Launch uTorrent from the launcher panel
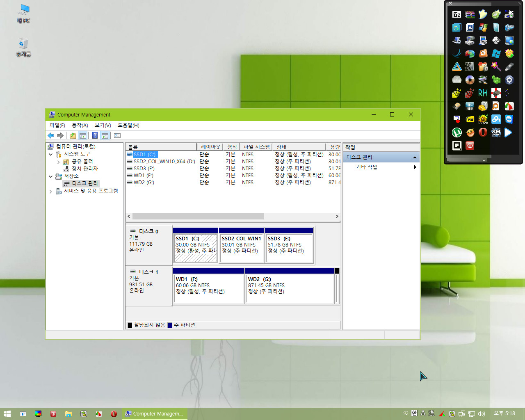The image size is (525, 420). pyautogui.click(x=457, y=132)
